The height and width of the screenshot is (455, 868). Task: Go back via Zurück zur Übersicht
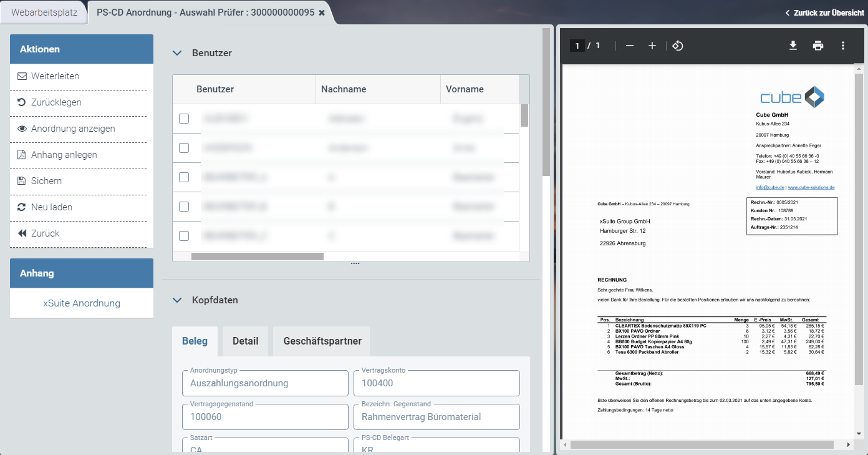click(x=824, y=12)
